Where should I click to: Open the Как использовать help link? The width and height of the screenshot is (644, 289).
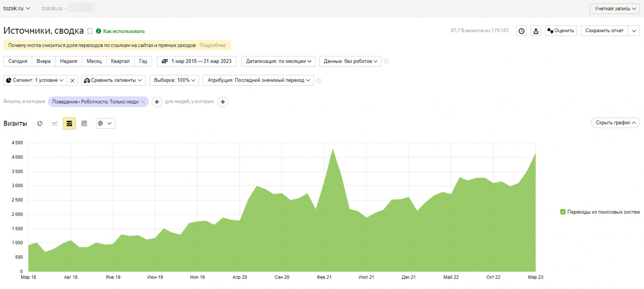(x=124, y=31)
